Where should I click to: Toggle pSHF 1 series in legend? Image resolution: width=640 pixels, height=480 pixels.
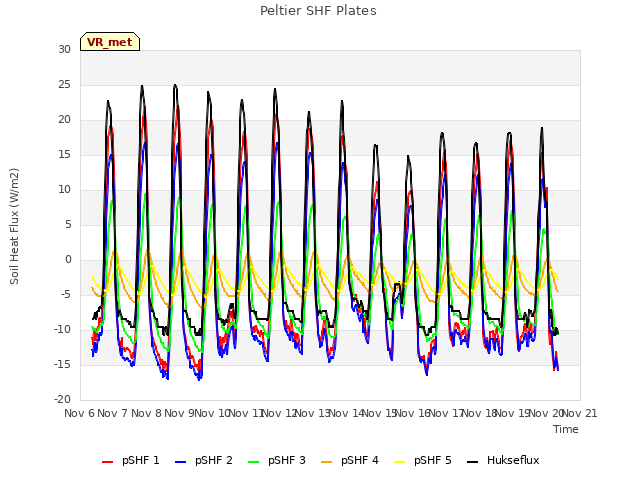(x=131, y=461)
